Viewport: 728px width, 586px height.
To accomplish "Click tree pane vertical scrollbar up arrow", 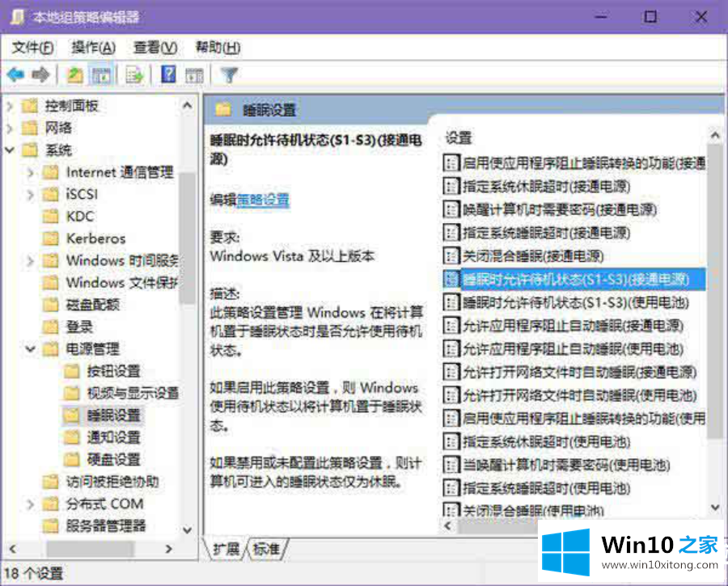I will (187, 106).
